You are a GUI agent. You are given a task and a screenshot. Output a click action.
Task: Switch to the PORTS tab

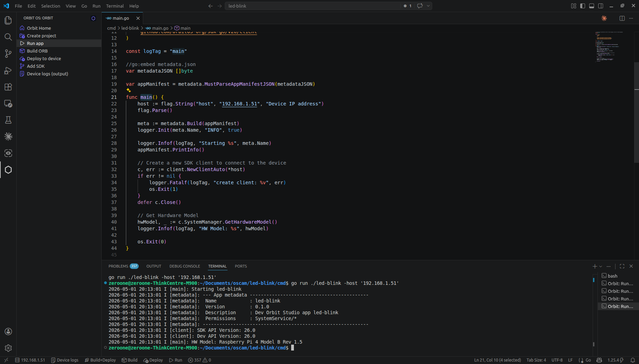(241, 266)
